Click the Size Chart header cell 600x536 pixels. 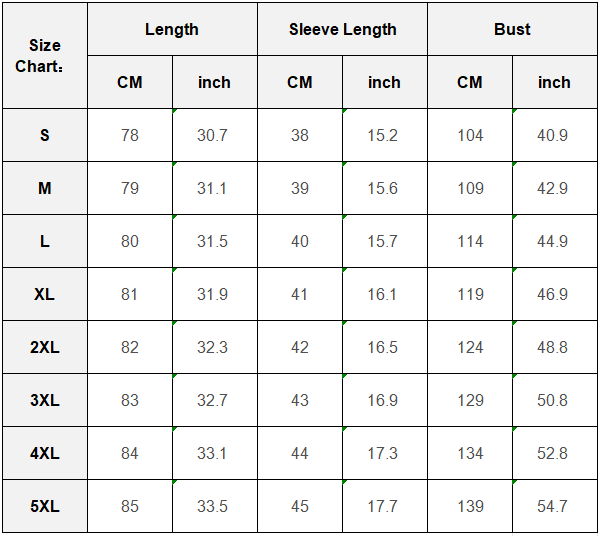(45, 56)
